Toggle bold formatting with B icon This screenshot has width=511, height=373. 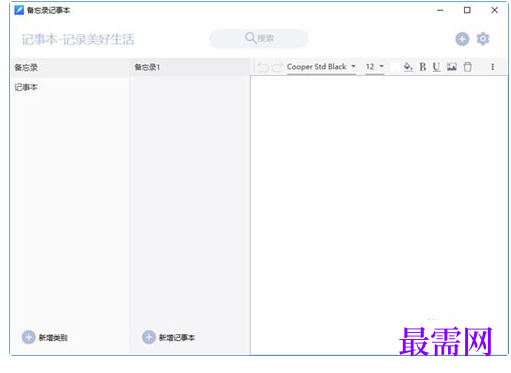click(423, 67)
